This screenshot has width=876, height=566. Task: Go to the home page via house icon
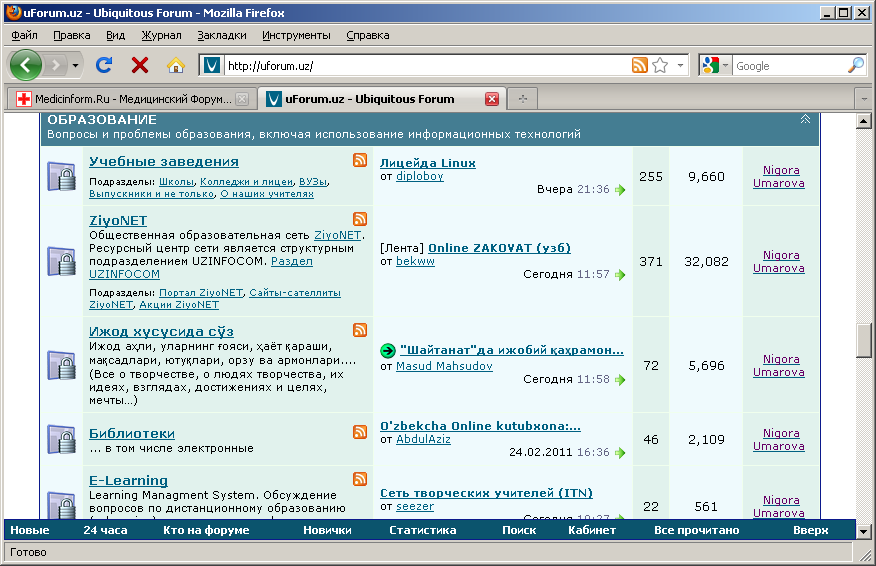point(175,66)
